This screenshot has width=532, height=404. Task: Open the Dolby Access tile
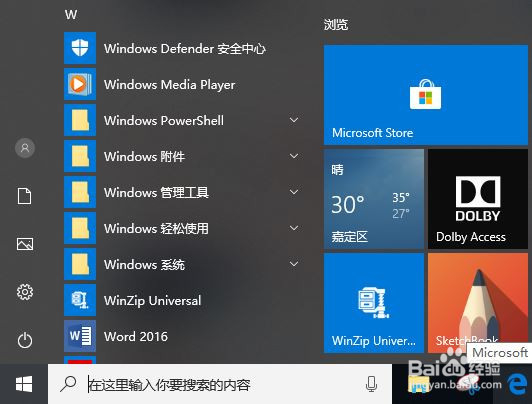[x=478, y=199]
